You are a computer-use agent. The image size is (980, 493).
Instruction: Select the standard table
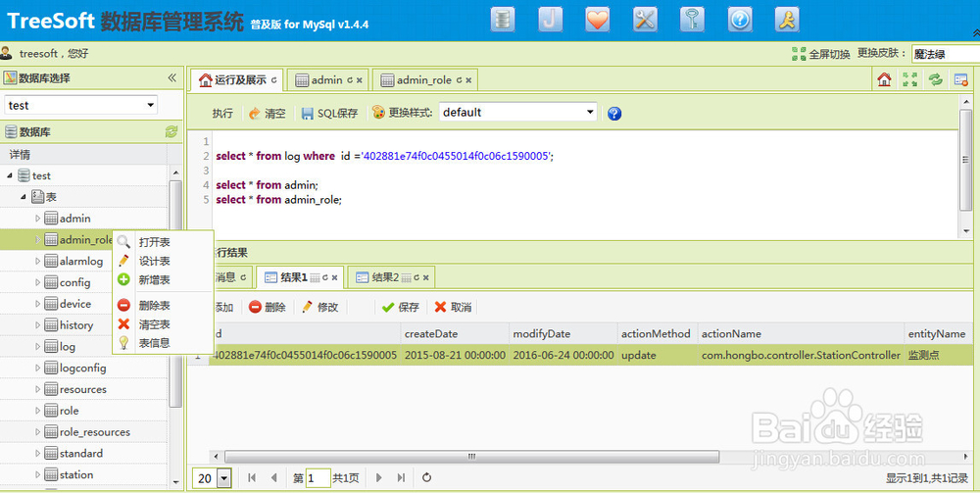point(80,453)
